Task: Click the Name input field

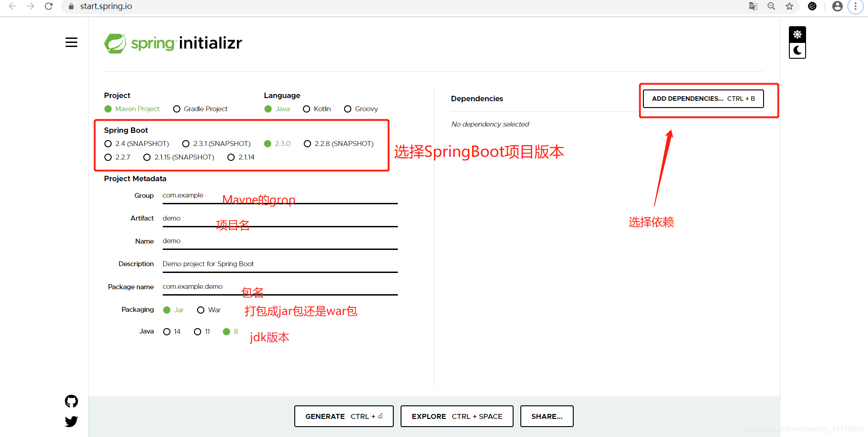Action: [x=280, y=241]
